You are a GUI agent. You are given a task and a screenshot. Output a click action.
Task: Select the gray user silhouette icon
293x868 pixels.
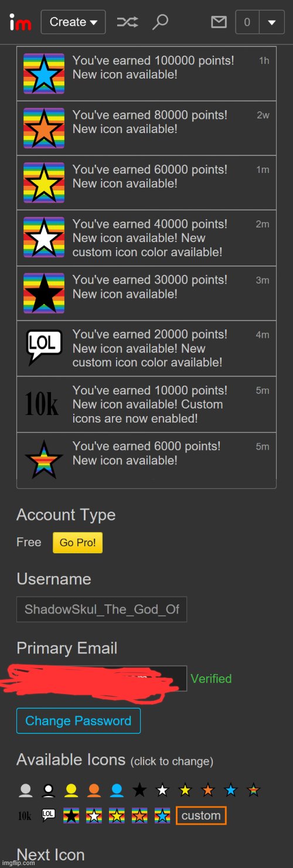(x=26, y=790)
